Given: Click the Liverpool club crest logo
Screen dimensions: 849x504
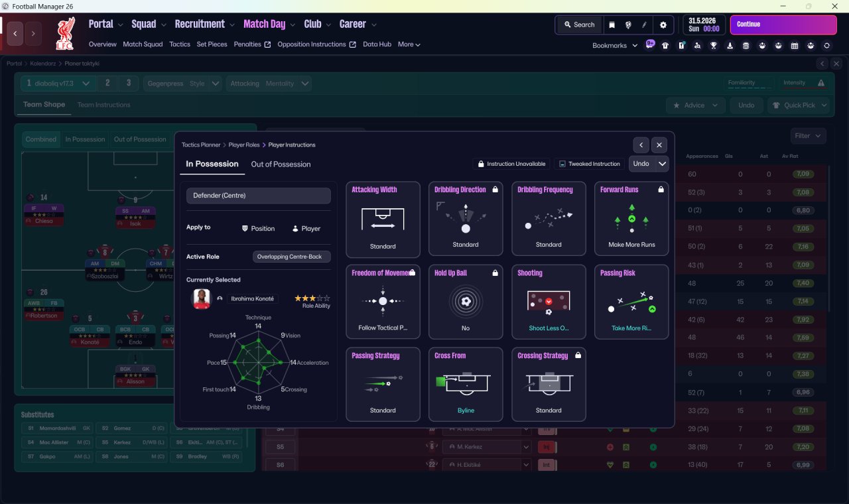Looking at the screenshot, I should (x=65, y=33).
